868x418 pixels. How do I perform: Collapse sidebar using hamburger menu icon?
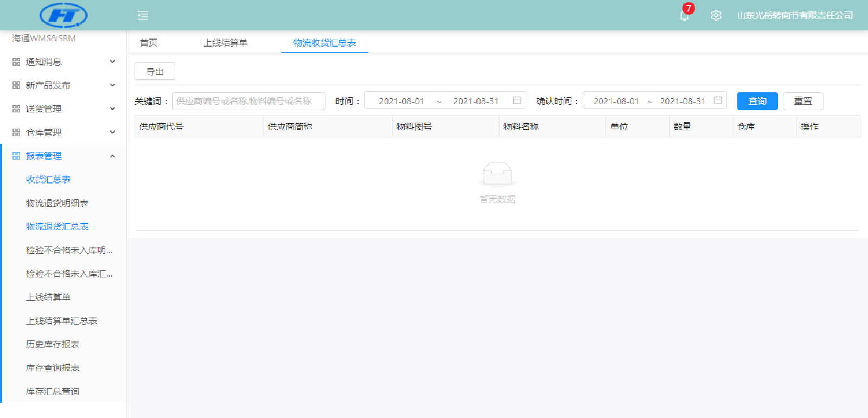tap(143, 15)
